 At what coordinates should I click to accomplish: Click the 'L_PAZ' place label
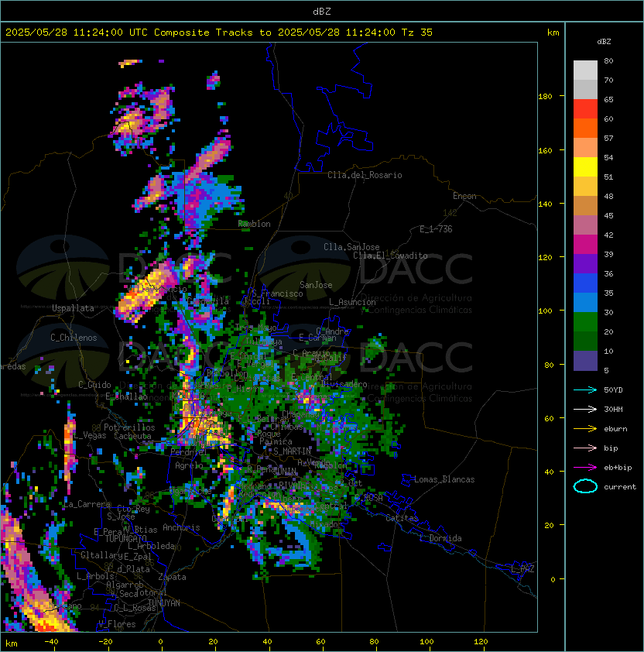tap(522, 569)
